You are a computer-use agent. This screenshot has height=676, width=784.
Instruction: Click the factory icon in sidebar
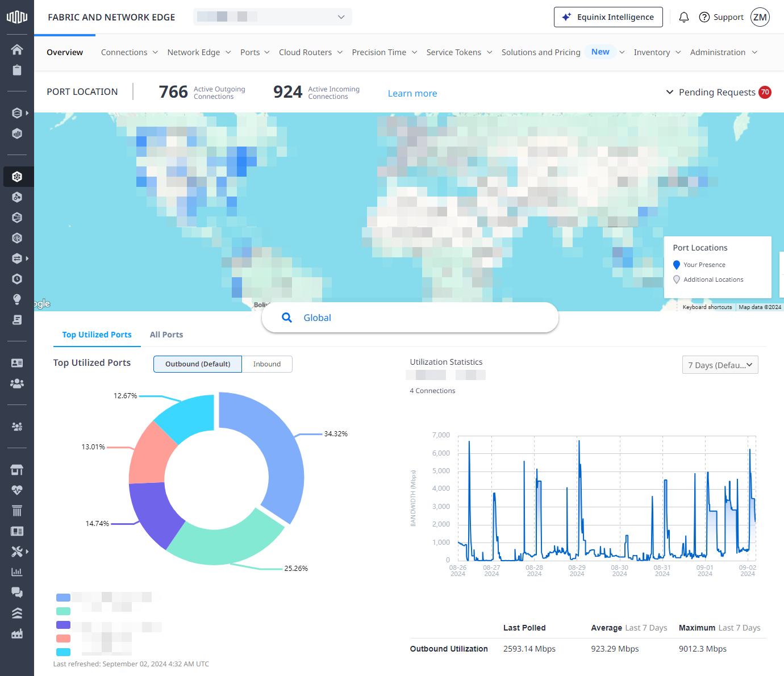pyautogui.click(x=17, y=633)
